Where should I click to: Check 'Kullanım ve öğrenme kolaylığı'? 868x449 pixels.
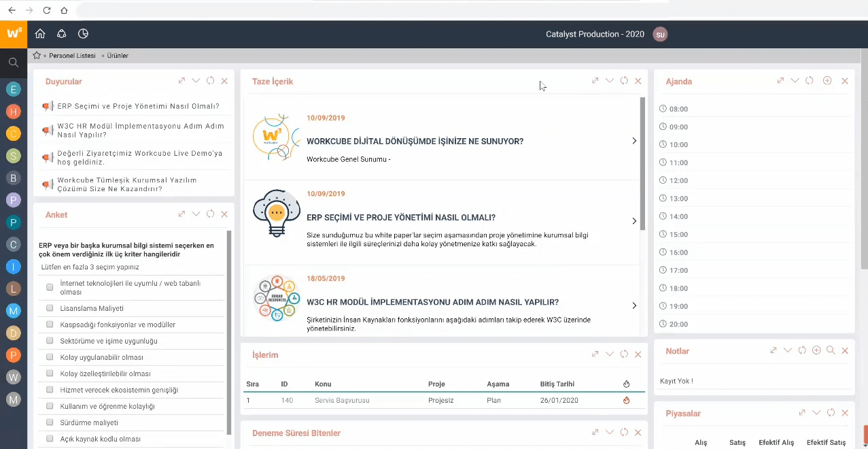point(50,406)
